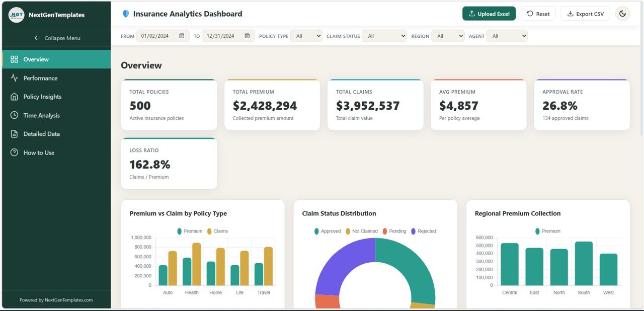Open the REGION filter dropdown
Screen dimensions: 644x311
(448, 36)
